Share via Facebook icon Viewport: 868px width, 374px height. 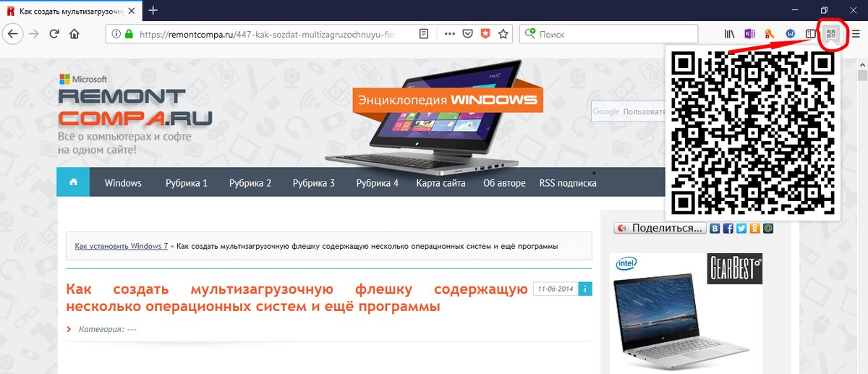728,229
